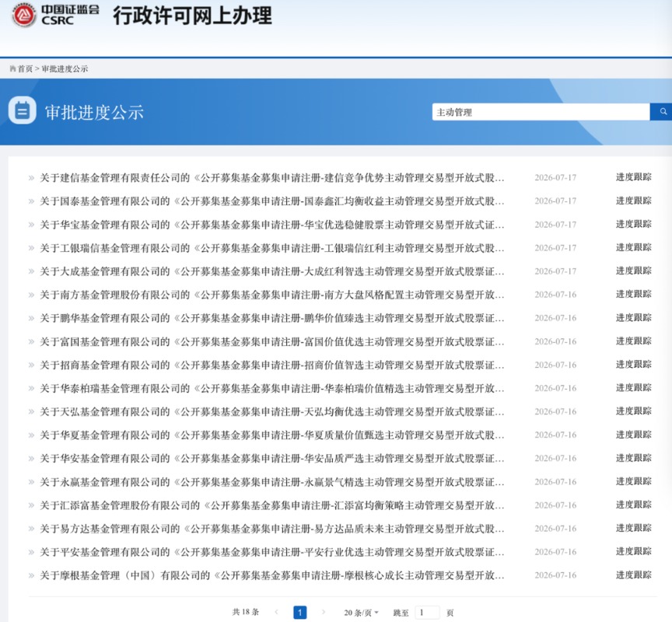Open the 永赢基金 application entry
Viewport: 672px width, 622px height.
point(272,482)
